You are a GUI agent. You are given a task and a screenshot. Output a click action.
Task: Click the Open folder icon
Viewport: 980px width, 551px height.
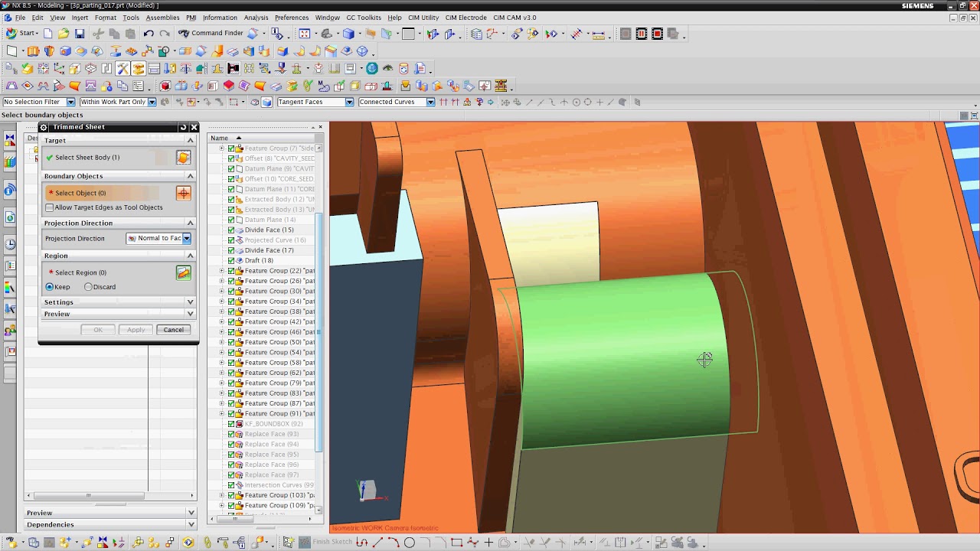pos(64,34)
